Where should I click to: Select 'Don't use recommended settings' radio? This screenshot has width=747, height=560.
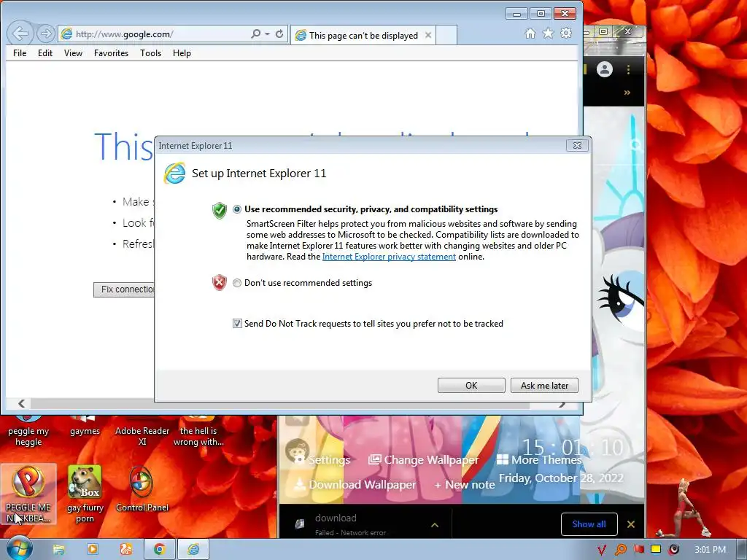(x=237, y=283)
